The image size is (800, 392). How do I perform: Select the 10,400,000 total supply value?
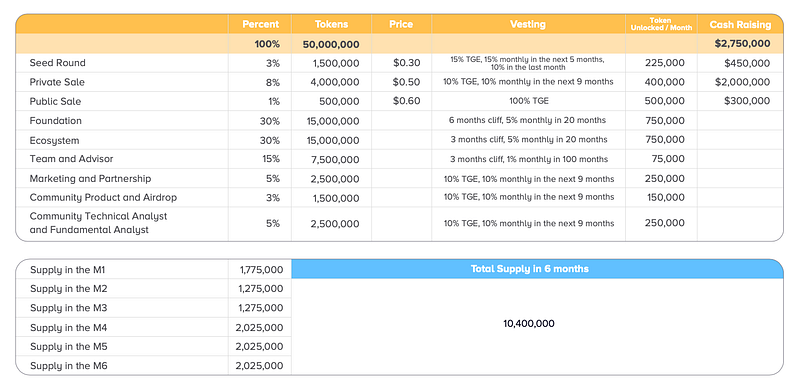pos(529,324)
